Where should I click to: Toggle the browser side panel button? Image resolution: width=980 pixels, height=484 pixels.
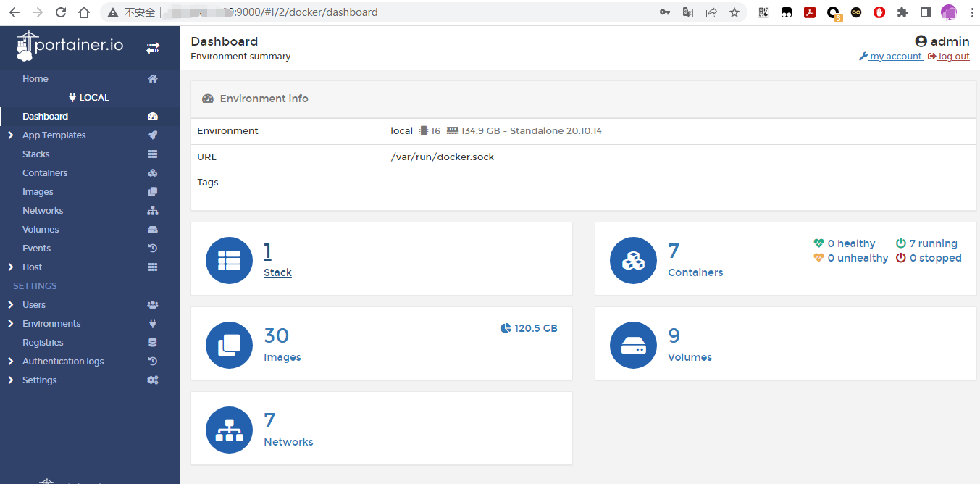tap(925, 12)
